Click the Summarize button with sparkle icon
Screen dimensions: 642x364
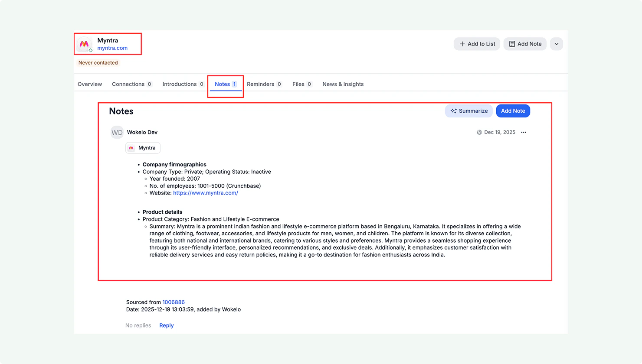pyautogui.click(x=469, y=111)
